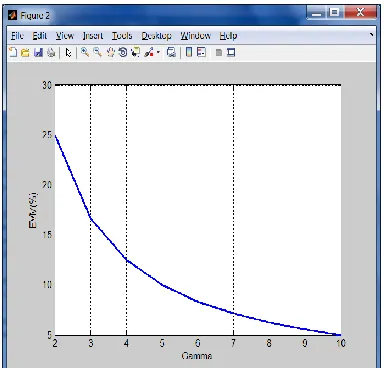This screenshot has height=368, width=384.
Task: Select the Brush data tool
Action: [149, 53]
